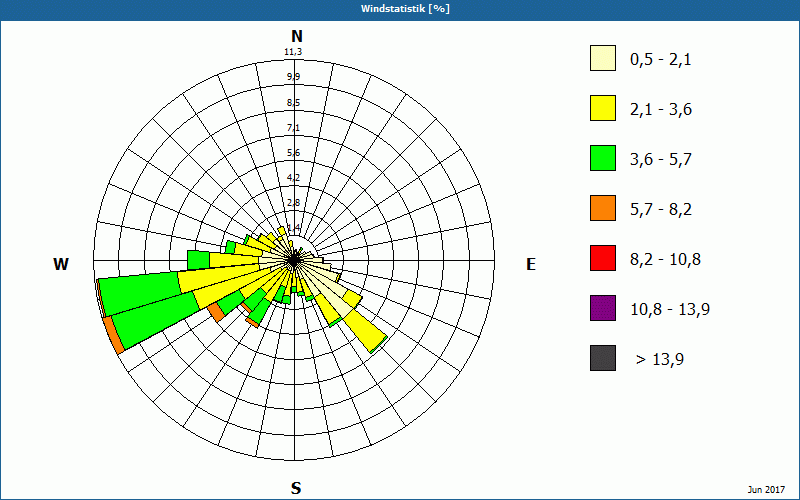Click the W compass label
The image size is (800, 500).
(61, 264)
